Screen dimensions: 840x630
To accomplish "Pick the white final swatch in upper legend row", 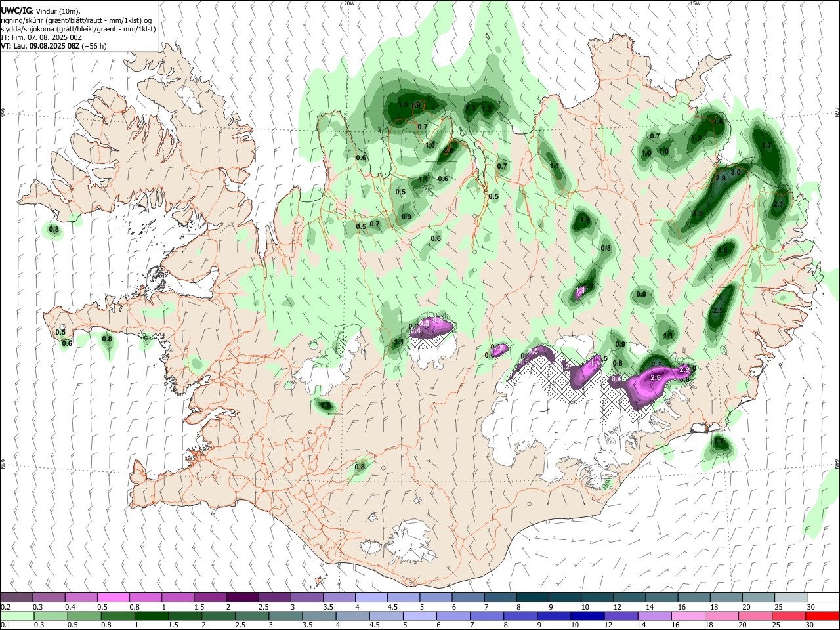I will click(x=823, y=598).
